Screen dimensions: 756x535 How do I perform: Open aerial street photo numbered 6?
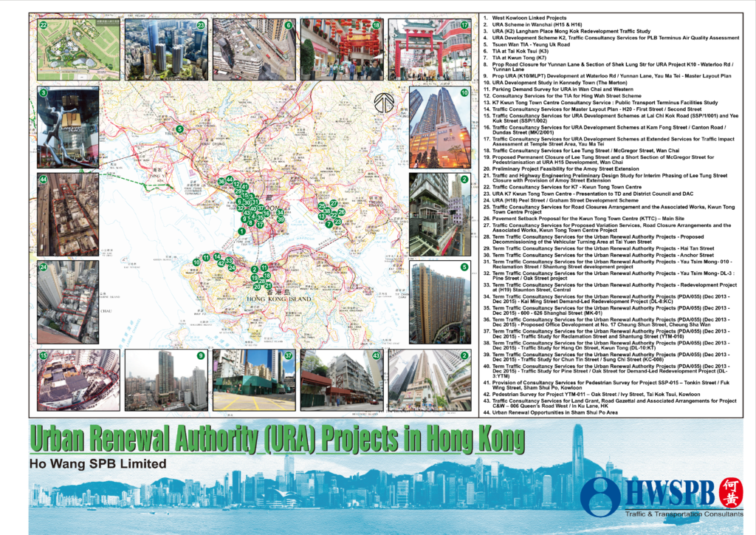click(254, 50)
